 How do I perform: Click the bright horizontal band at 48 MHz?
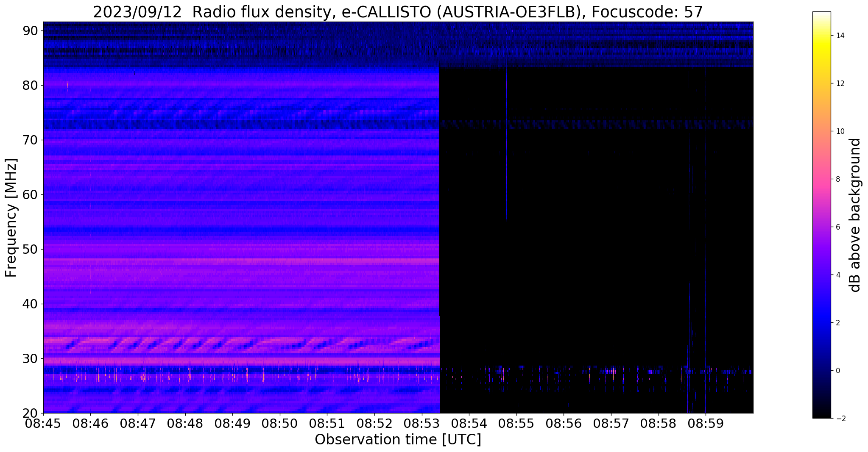(241, 261)
